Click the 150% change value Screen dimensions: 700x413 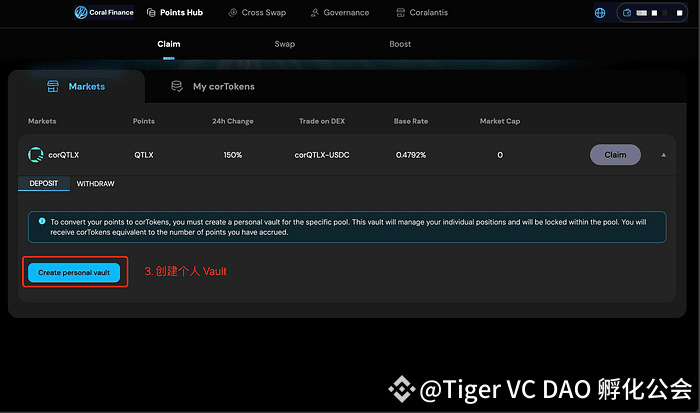[x=233, y=155]
